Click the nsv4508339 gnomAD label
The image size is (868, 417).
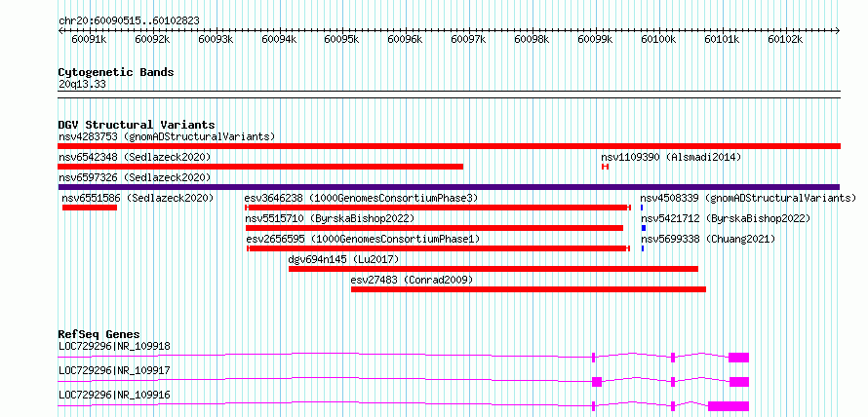coord(748,198)
